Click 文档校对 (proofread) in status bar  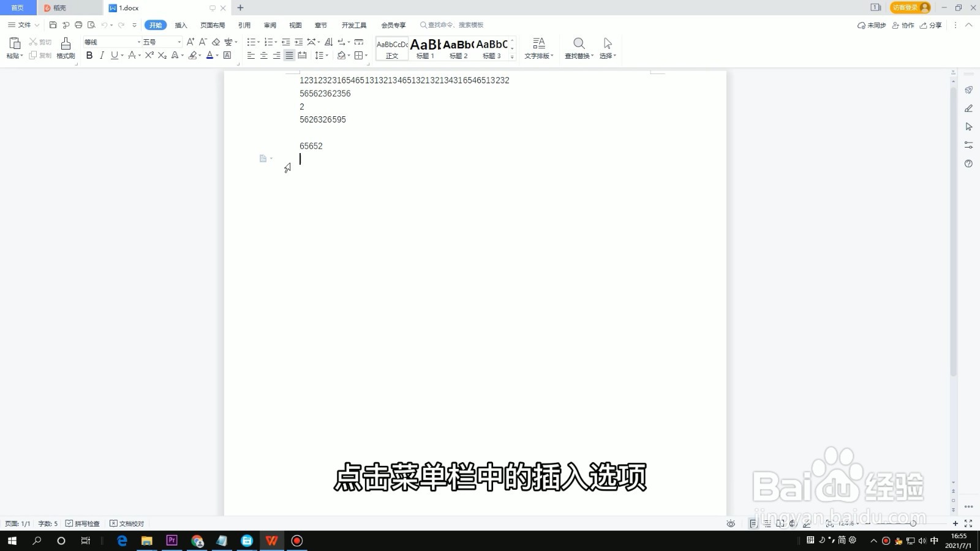[127, 523]
